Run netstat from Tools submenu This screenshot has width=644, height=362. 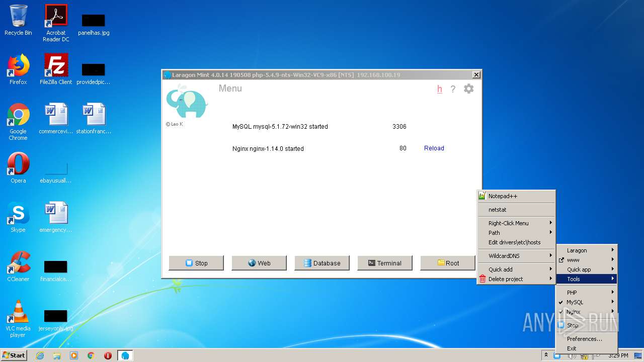[x=516, y=210]
